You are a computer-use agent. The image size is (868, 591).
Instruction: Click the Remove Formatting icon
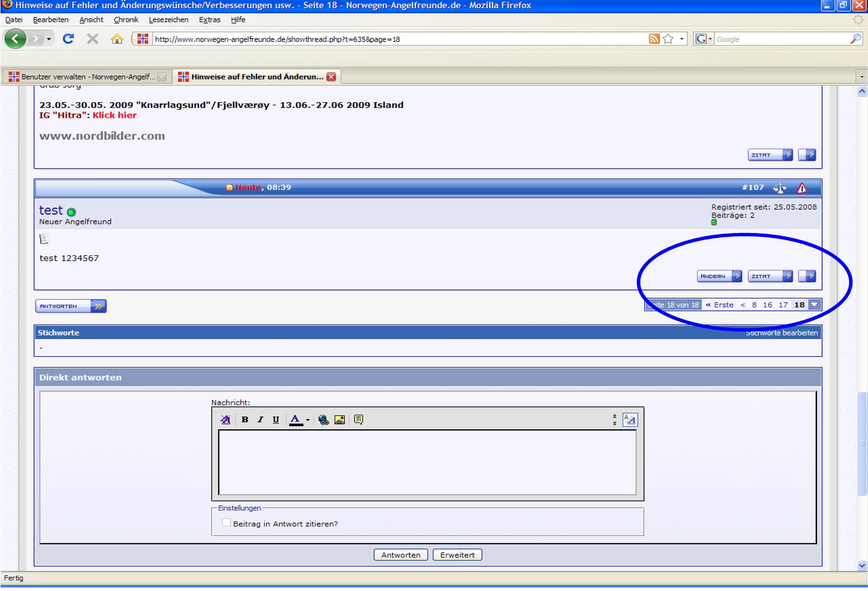point(225,420)
